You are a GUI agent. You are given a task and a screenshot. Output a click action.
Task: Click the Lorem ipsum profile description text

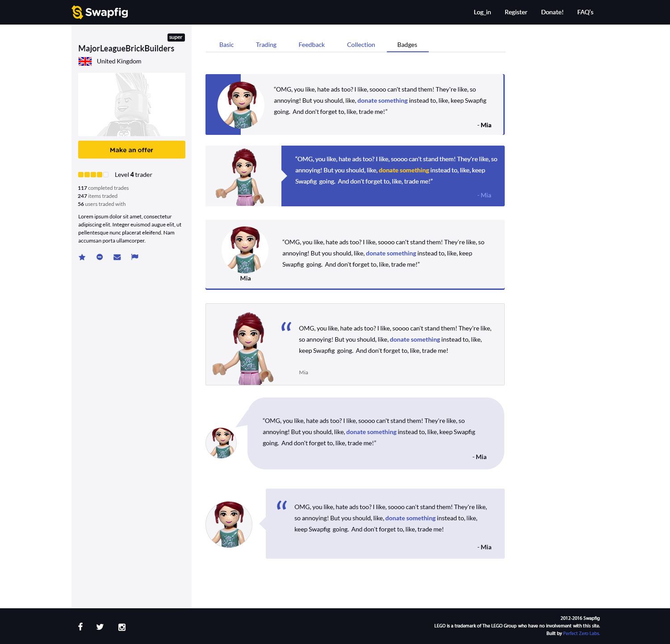[130, 229]
